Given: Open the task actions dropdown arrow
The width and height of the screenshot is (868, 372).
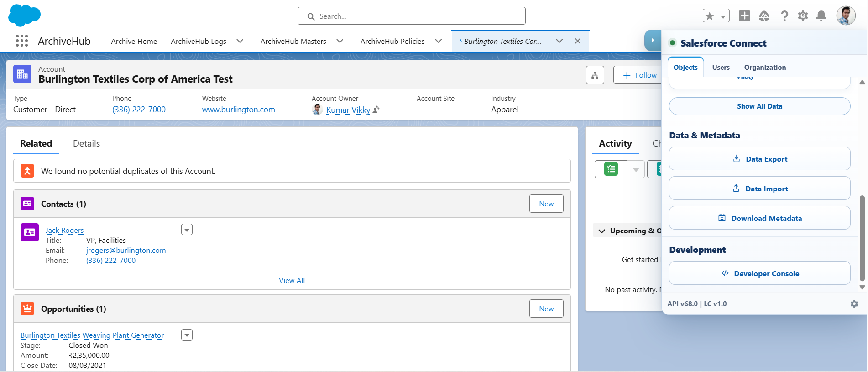Looking at the screenshot, I should 636,169.
